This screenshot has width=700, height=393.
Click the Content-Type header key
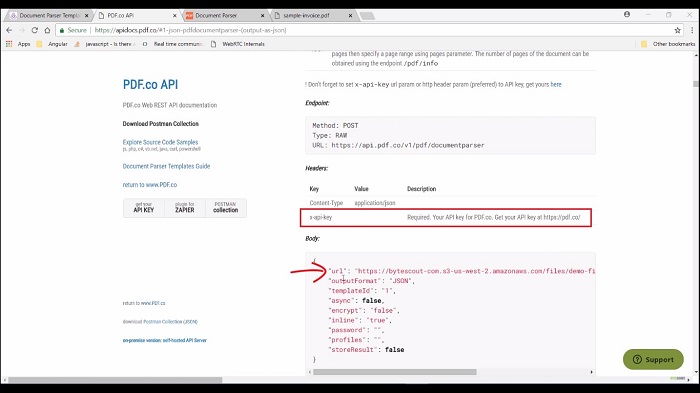pyautogui.click(x=326, y=203)
